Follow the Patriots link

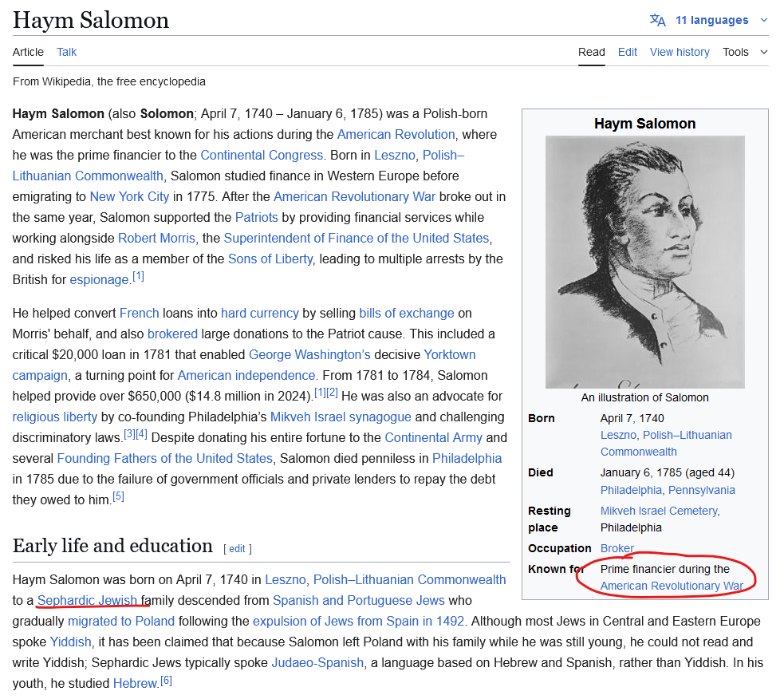click(x=257, y=217)
